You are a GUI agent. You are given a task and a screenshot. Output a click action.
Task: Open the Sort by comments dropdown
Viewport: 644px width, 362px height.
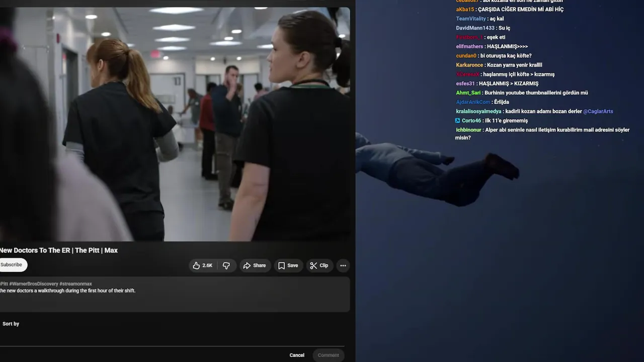(11, 324)
